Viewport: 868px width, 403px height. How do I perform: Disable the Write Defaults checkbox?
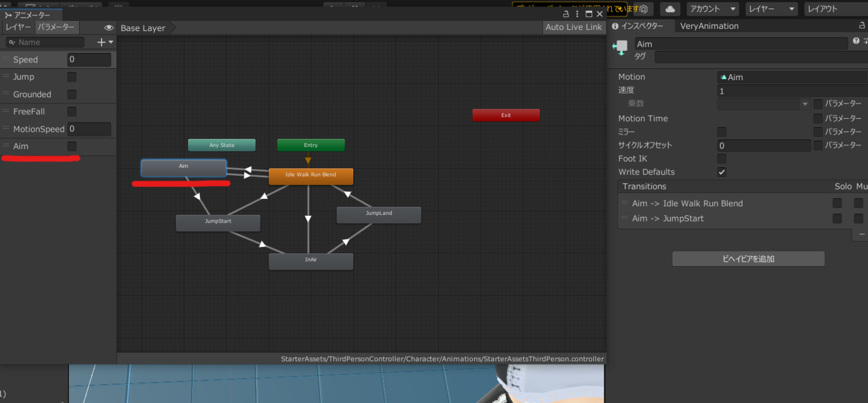point(722,172)
